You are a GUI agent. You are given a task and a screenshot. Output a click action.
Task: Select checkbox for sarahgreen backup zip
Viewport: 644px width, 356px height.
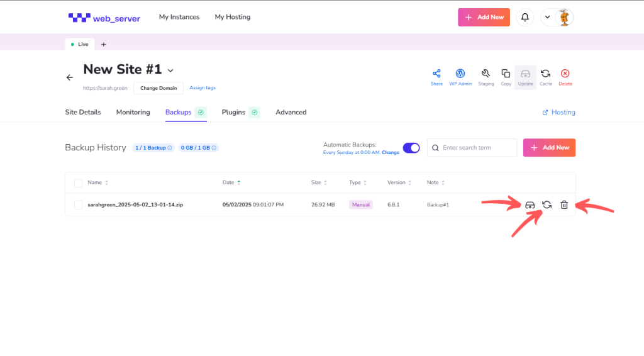pos(79,204)
